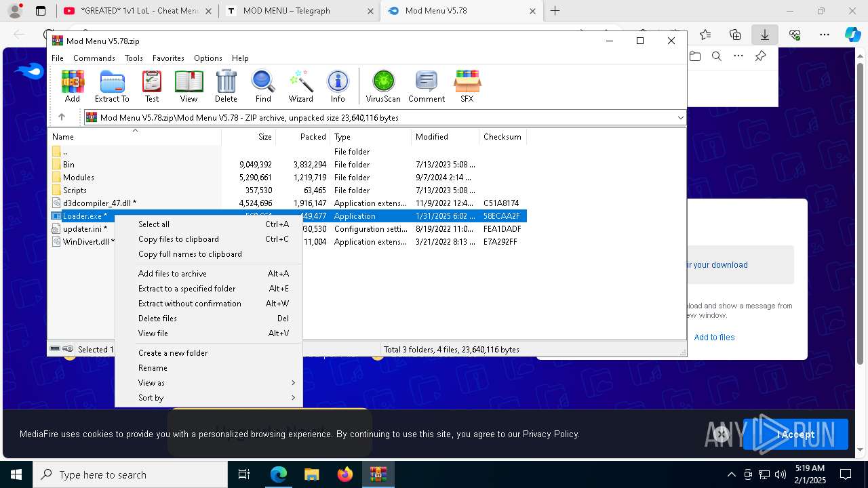Open the View toolbar icon
This screenshot has width=868, height=488.
coord(189,86)
